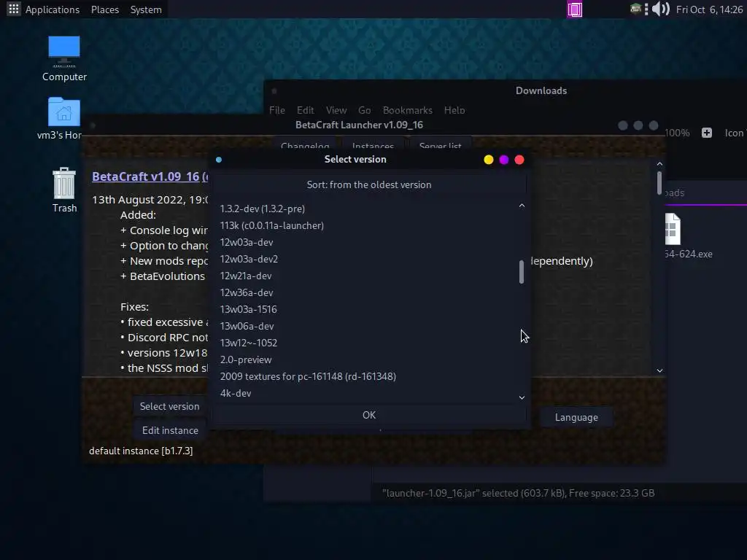Screen dimensions: 747x560
Task: Open the File menu in Downloads window
Action: pos(276,110)
